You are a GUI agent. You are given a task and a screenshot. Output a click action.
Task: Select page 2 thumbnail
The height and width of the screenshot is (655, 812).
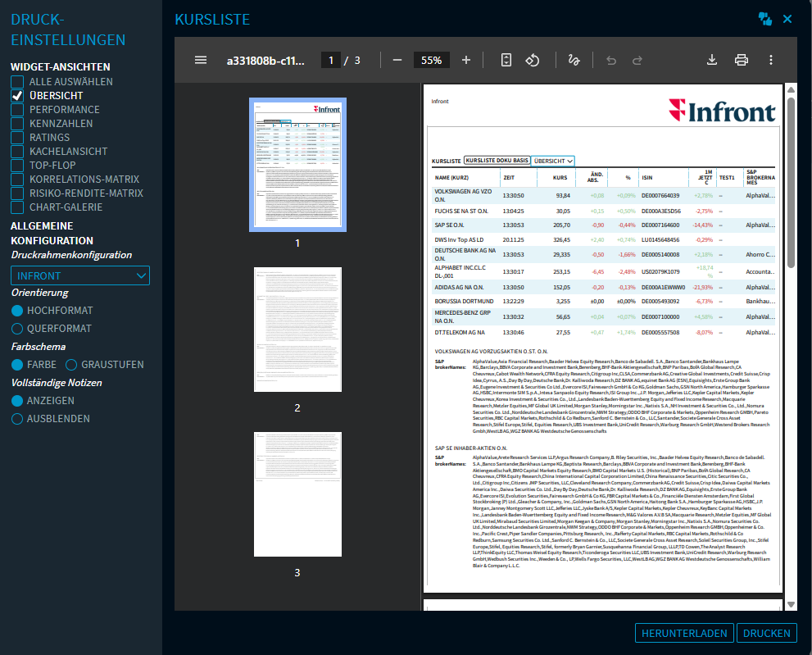click(297, 332)
